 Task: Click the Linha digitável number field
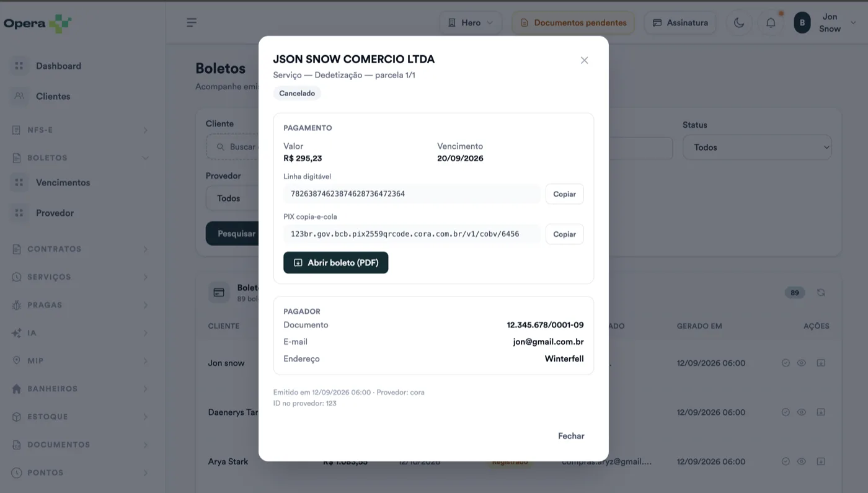pyautogui.click(x=412, y=194)
